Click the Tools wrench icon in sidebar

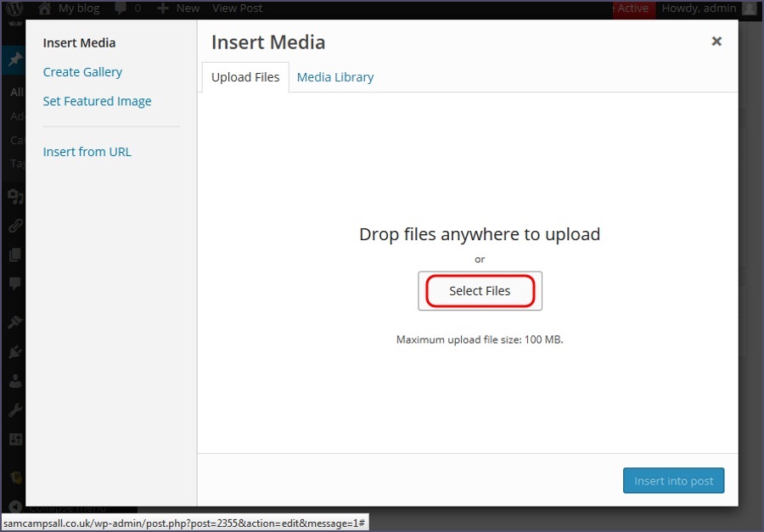tap(14, 411)
